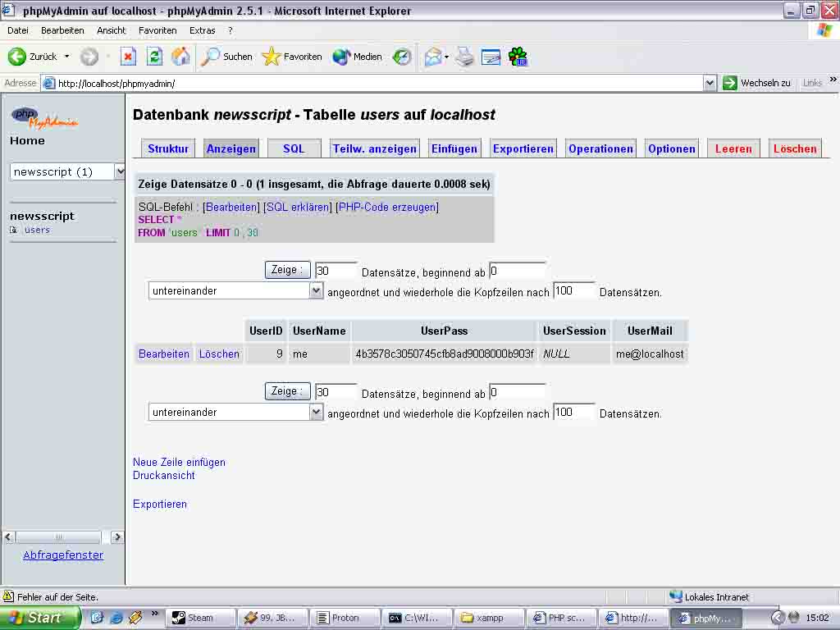Click the sidebar horizontal scrollbar
Image resolution: width=840 pixels, height=630 pixels.
[59, 537]
